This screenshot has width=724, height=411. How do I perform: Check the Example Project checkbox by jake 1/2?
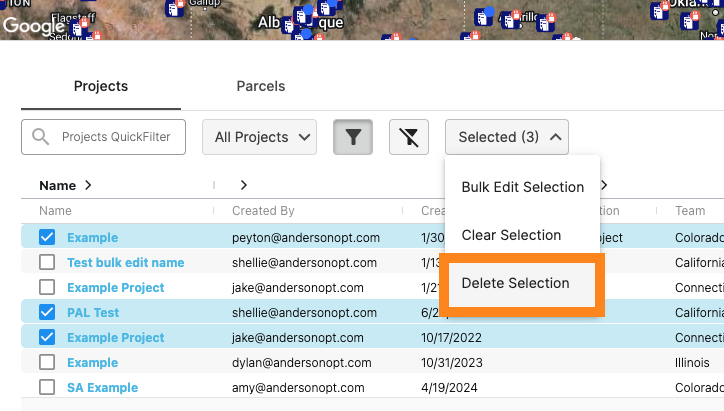(47, 287)
